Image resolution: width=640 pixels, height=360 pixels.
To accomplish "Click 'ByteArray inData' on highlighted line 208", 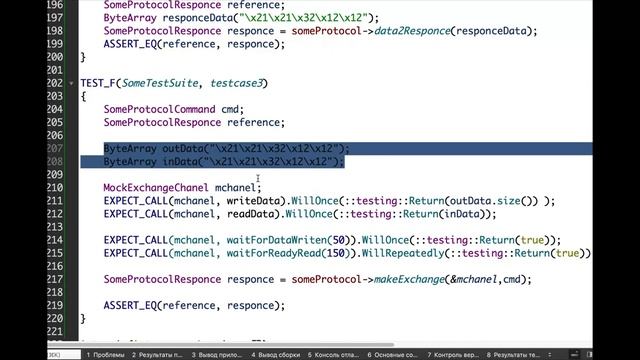I will 150,162.
